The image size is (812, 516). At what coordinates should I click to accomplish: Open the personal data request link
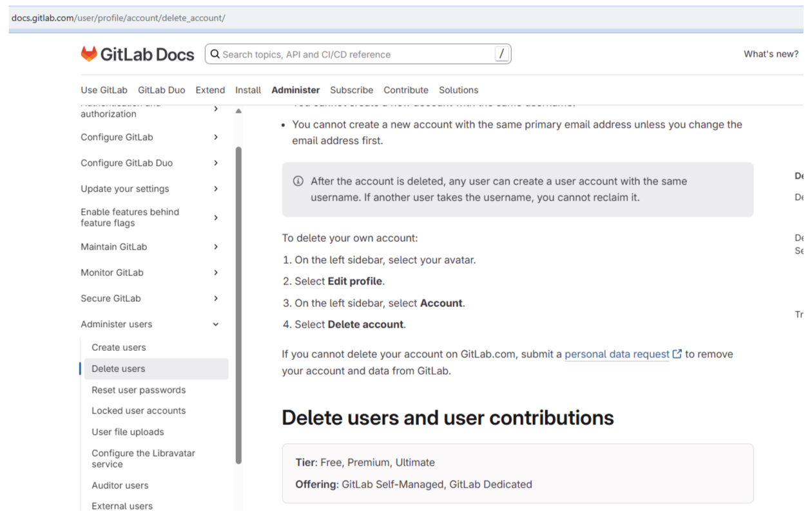coord(617,354)
